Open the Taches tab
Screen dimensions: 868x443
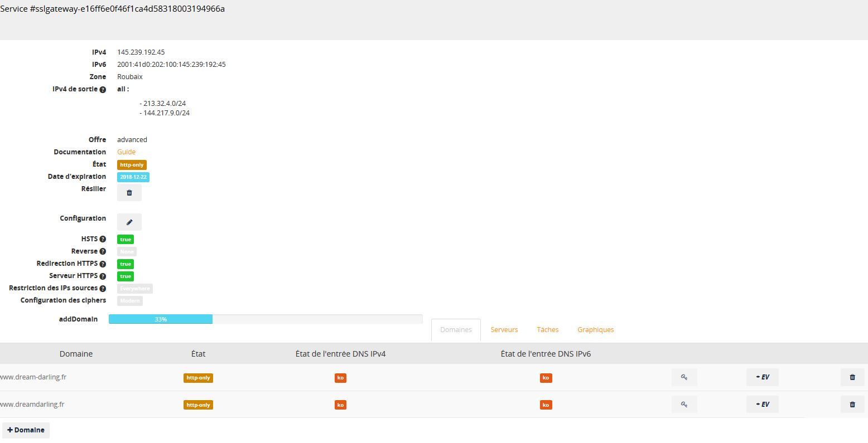547,330
